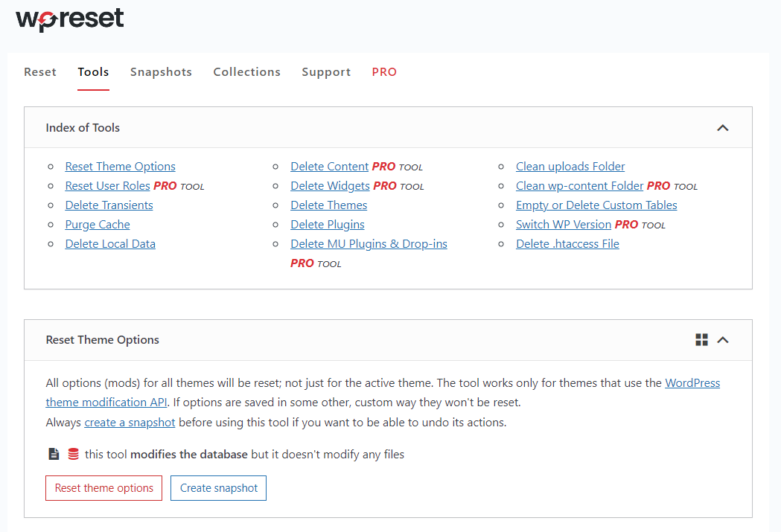Click the document icon near the tool warning
This screenshot has height=532, width=781.
point(52,453)
